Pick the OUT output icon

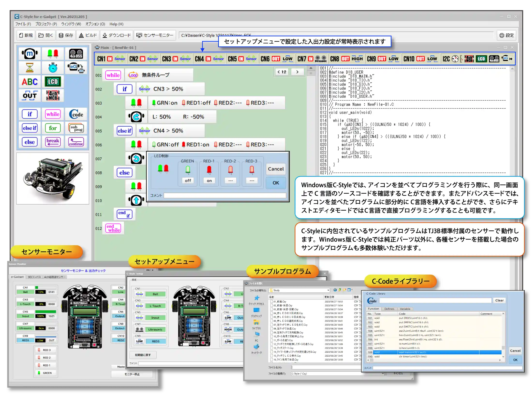pyautogui.click(x=30, y=95)
